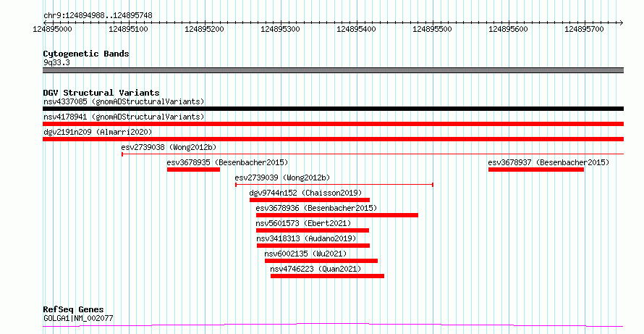Select the red dgv2191n209 variant bar
Viewport: 644px width, 334px height.
pos(333,139)
